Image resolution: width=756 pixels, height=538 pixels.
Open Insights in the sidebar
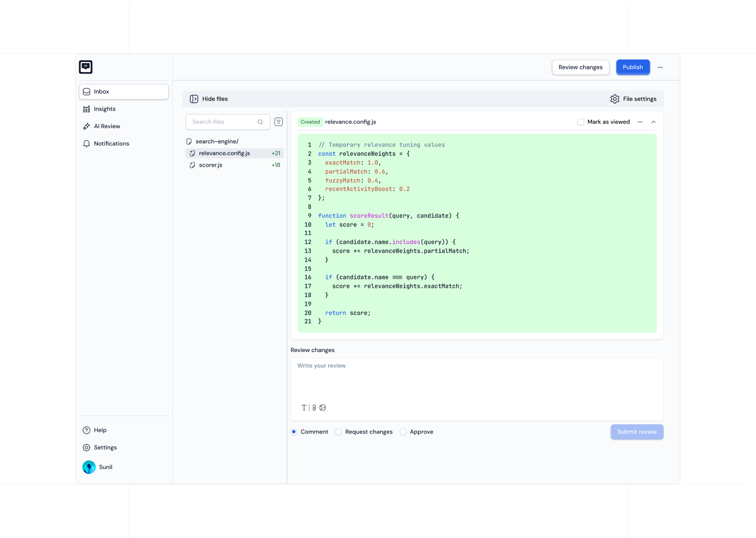coord(124,109)
